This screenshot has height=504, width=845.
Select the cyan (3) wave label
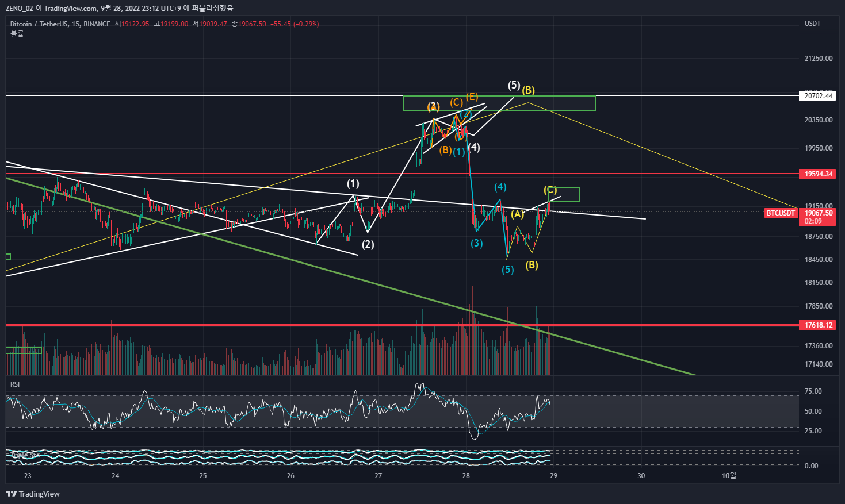pos(477,243)
